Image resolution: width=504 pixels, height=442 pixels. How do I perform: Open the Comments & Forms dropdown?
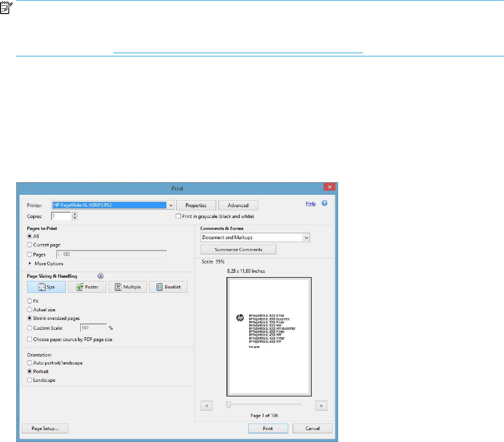coord(306,238)
